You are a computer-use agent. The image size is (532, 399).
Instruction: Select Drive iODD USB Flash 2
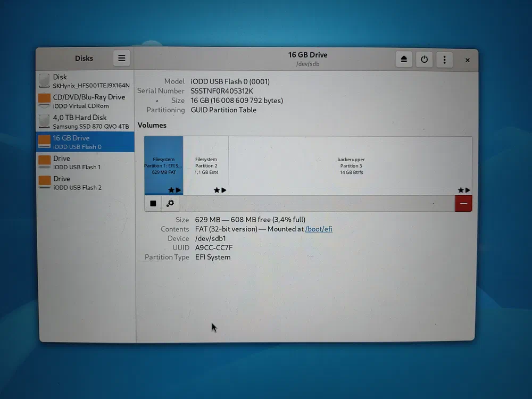pos(85,182)
